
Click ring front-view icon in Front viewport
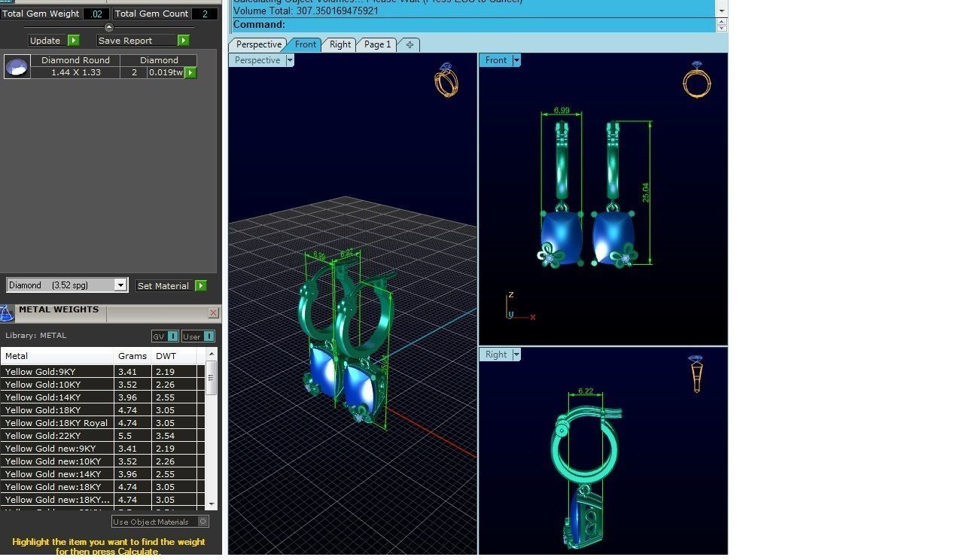click(x=697, y=80)
